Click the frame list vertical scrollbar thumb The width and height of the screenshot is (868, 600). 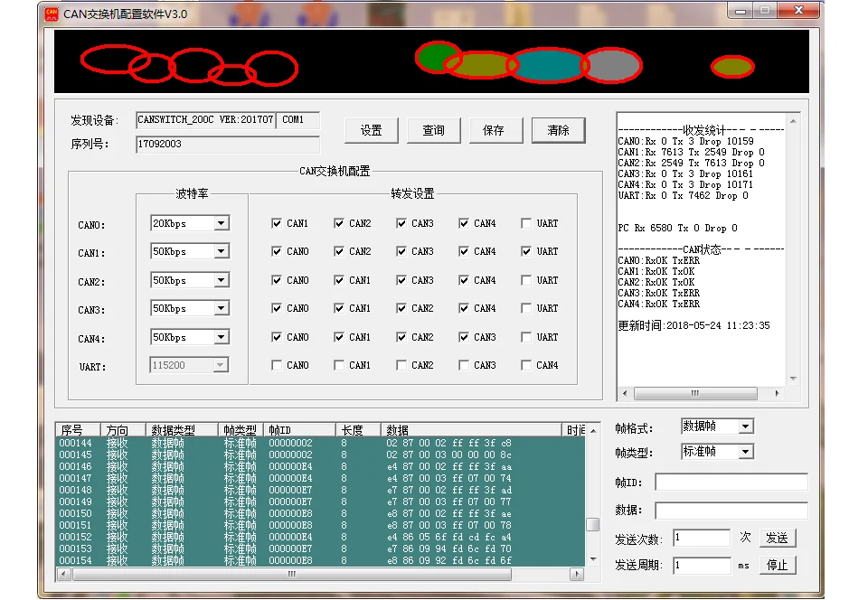[x=592, y=524]
